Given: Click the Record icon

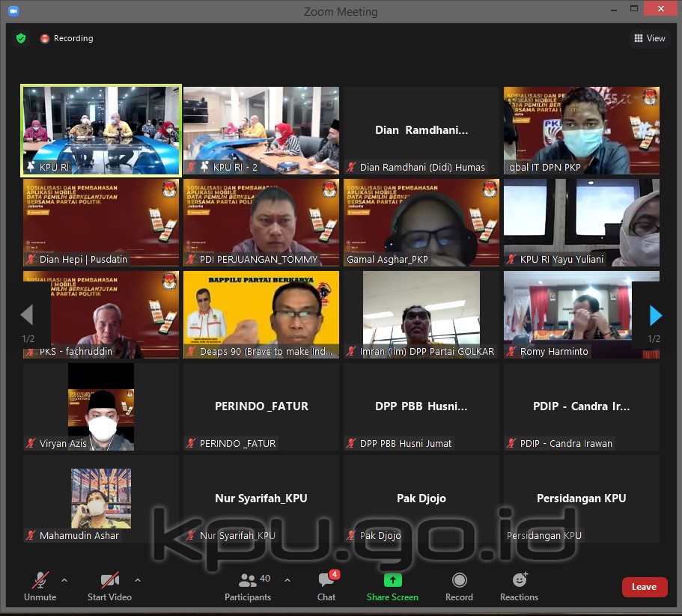Looking at the screenshot, I should coord(459,581).
